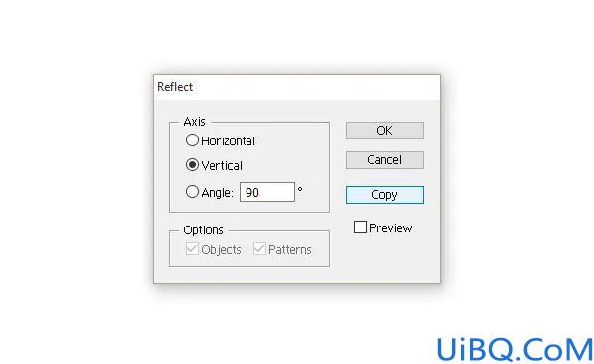Screen dimensions: 594x364
Task: Click the Vertical text label
Action: 222,166
